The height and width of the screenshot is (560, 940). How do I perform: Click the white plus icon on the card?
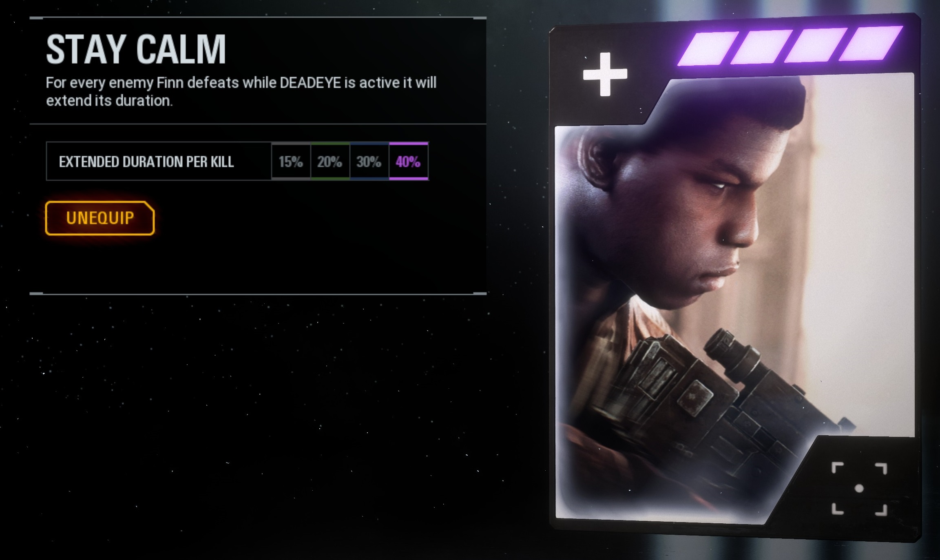tap(605, 74)
